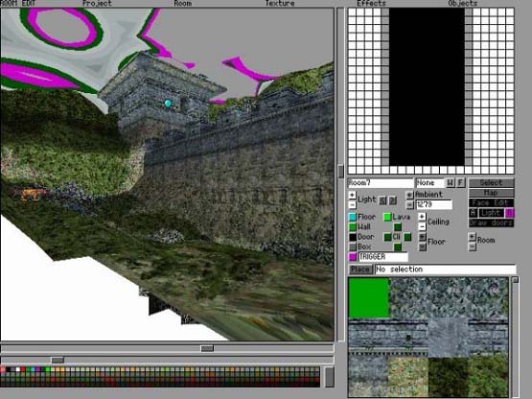Click the vertical slider handle beside the 3D view
Image resolution: width=532 pixels, height=399 pixels.
pos(340,171)
